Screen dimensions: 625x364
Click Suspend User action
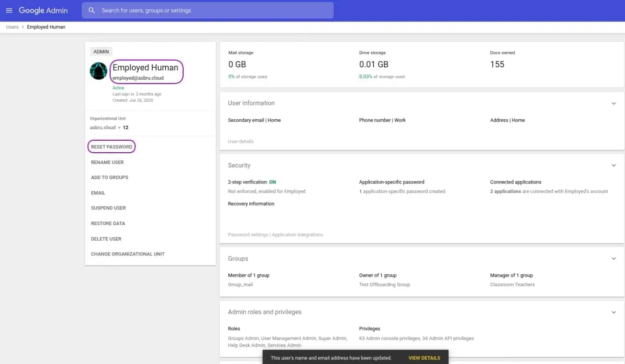[x=108, y=208]
